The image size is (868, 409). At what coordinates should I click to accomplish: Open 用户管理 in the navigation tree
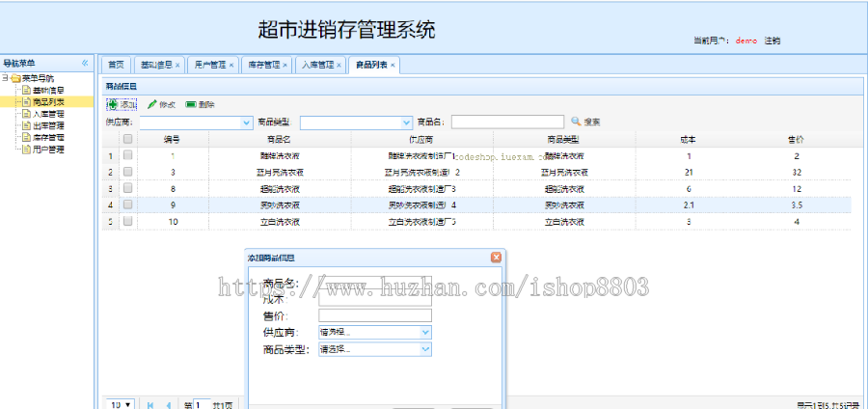coord(48,150)
